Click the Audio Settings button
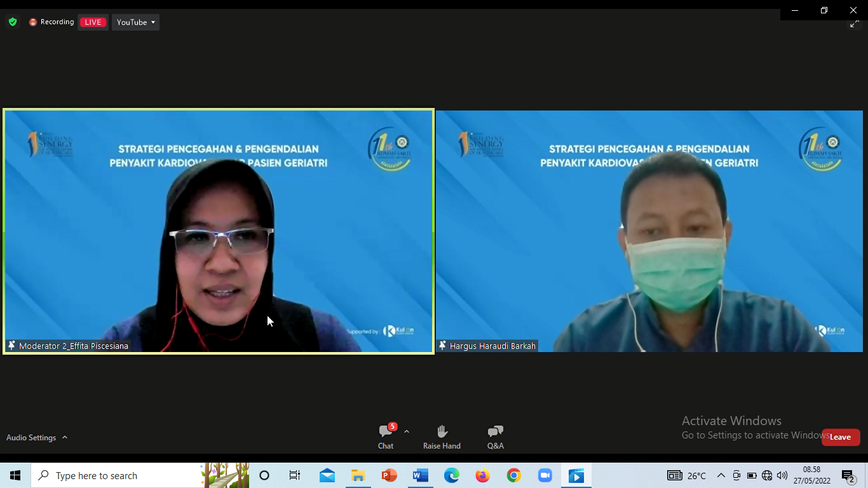The image size is (868, 488). coord(31,438)
